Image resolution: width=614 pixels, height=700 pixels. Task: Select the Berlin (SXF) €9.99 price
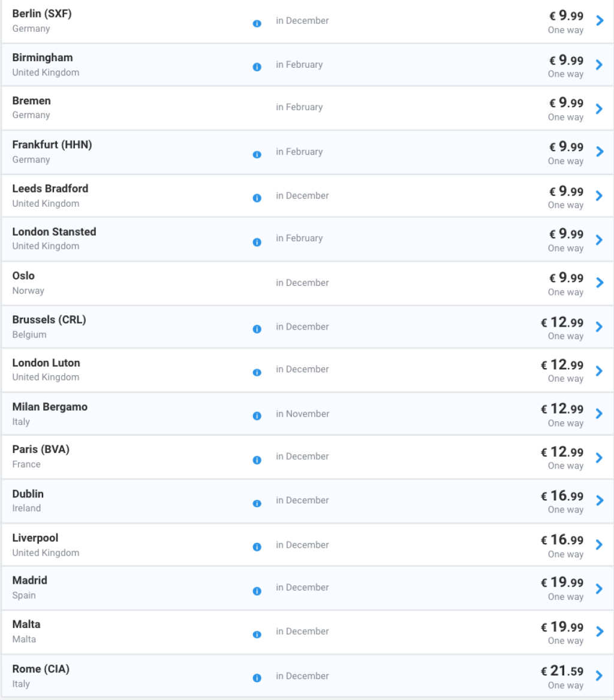(566, 16)
